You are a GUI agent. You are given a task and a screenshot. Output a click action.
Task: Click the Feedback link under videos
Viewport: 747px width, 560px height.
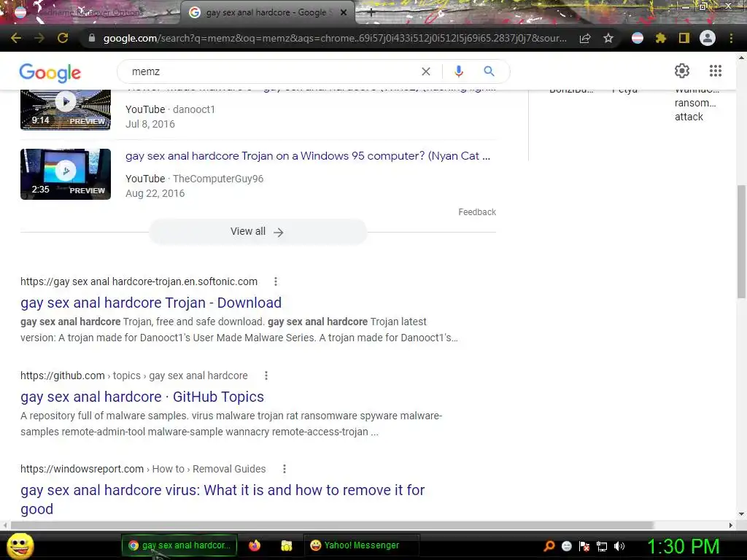[477, 212]
